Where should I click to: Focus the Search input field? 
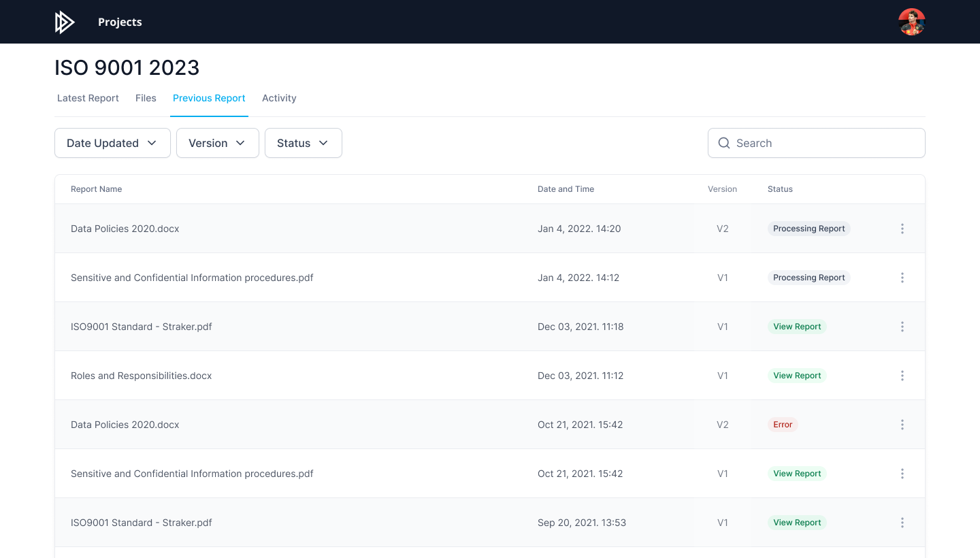coord(817,143)
